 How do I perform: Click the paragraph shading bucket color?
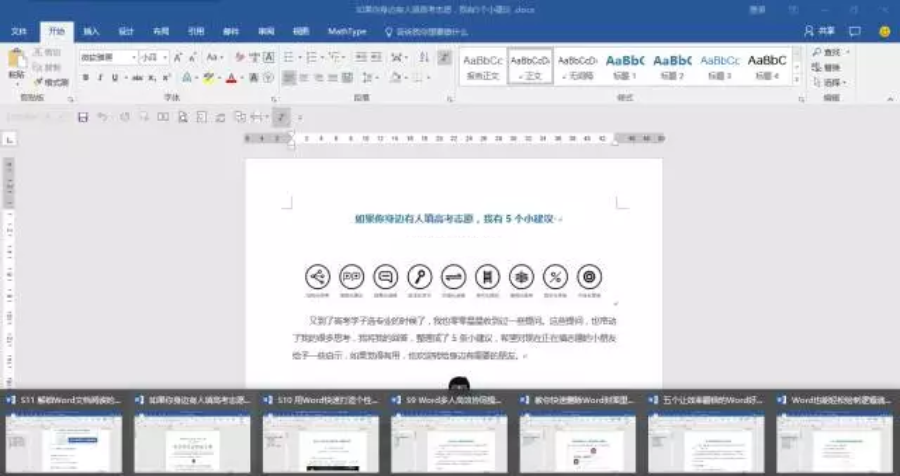pyautogui.click(x=395, y=78)
